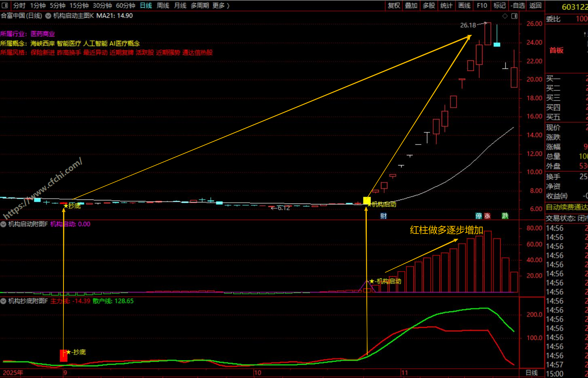588x378 pixels.
Task: Click the 现价 current price row
Action: click(567, 127)
